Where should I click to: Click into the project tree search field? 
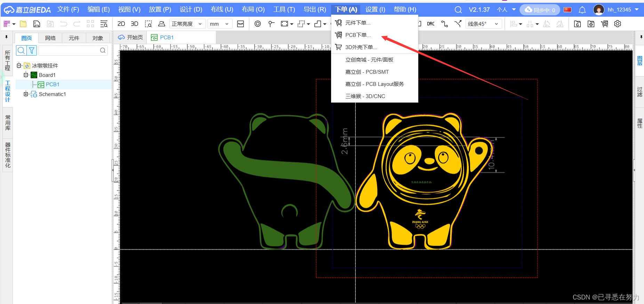73,50
